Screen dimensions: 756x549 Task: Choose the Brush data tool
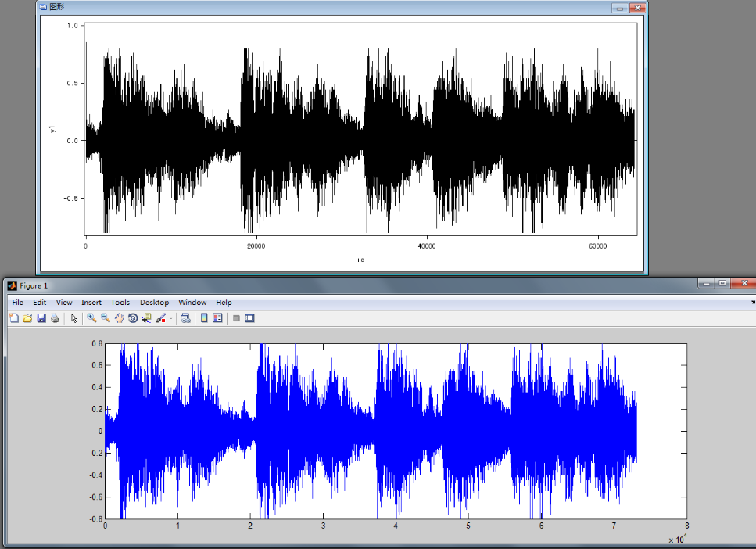160,318
